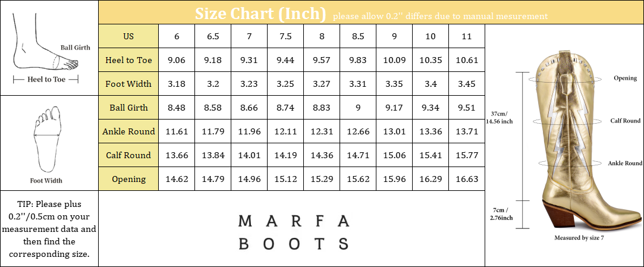Click the Ankle Round row label

[128, 131]
